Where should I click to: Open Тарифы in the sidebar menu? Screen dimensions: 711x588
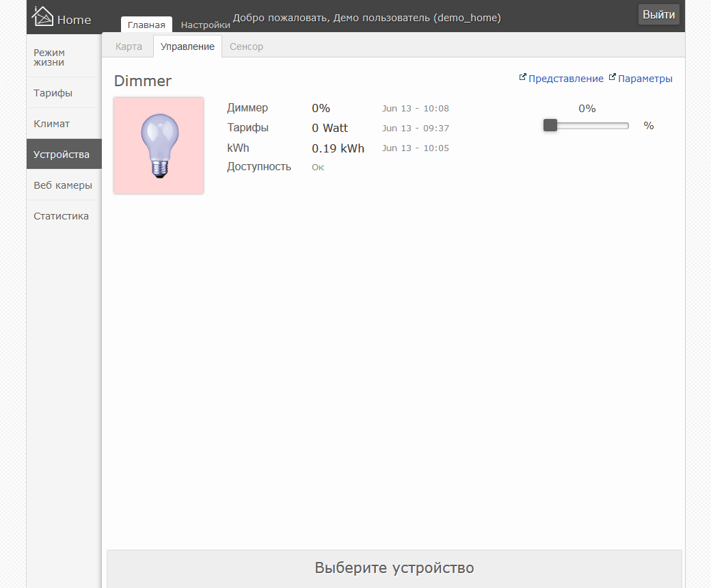[64, 93]
